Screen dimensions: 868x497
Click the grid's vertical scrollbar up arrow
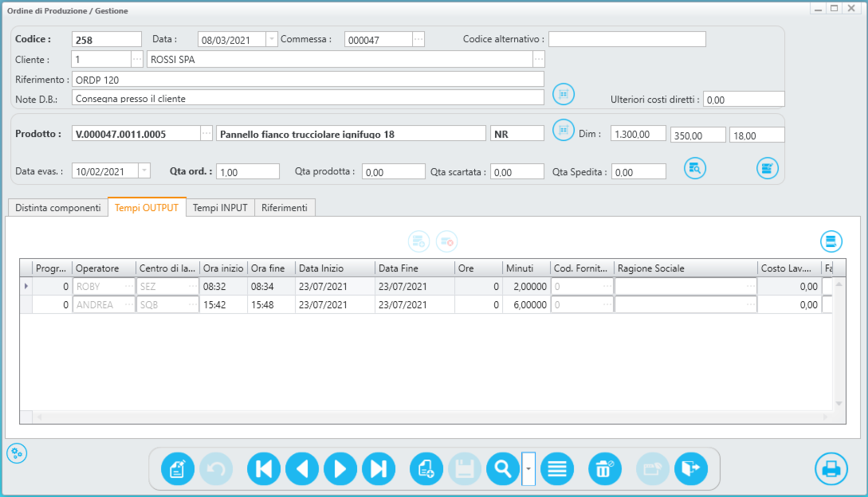(839, 284)
